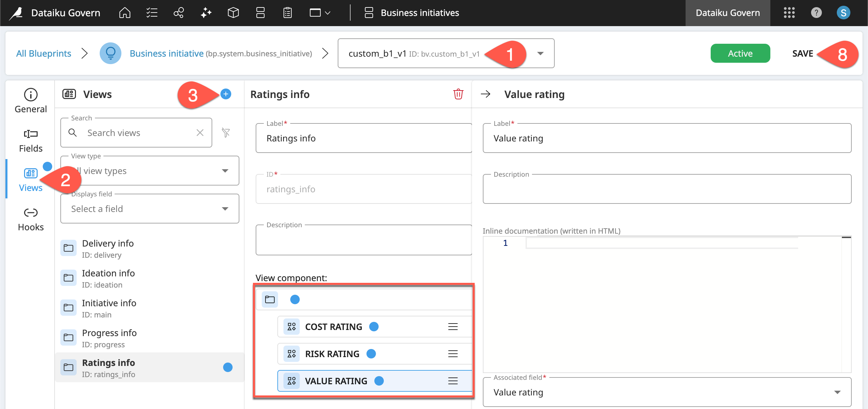Expand the blueprint version dropdown
The image size is (868, 409).
(x=540, y=53)
